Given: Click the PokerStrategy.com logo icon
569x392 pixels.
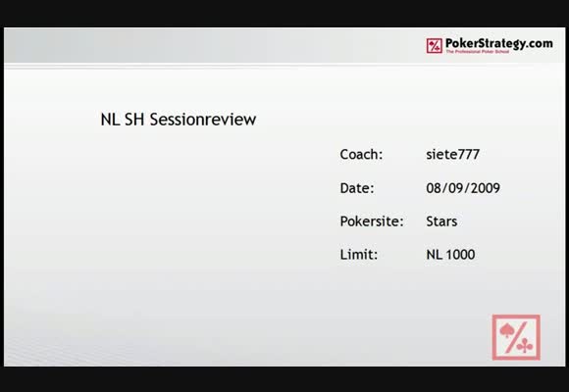Looking at the screenshot, I should (x=434, y=46).
